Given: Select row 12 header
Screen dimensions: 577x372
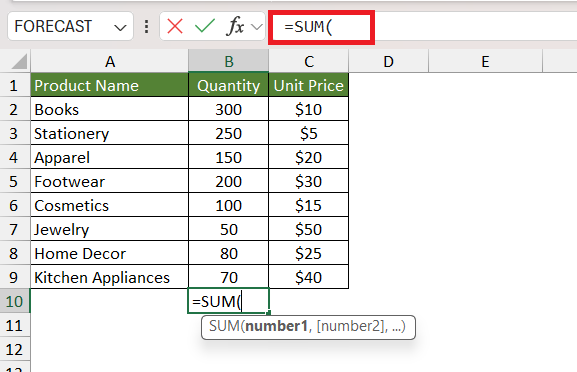Looking at the screenshot, I should [14, 349].
